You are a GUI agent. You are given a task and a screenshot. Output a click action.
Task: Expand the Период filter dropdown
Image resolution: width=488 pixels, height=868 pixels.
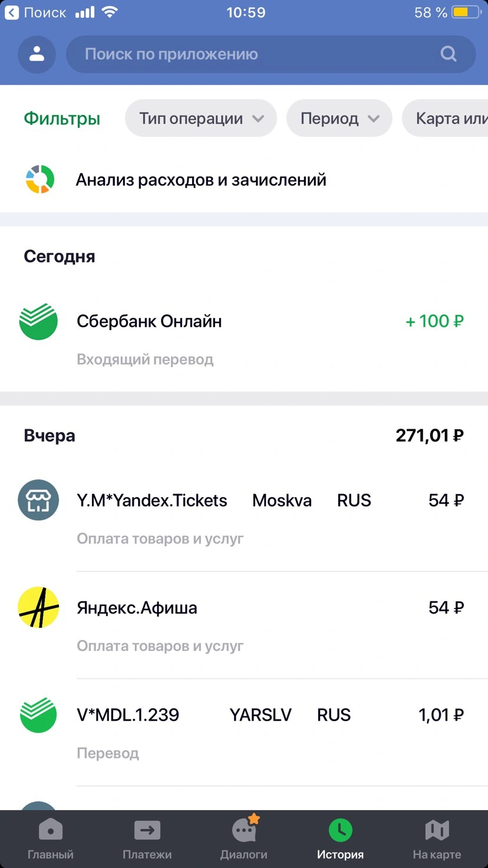339,119
